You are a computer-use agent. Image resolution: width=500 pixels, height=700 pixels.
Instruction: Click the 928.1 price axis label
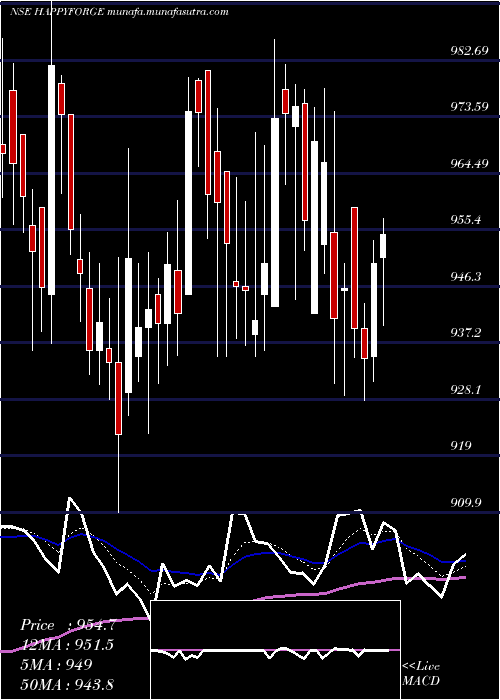pyautogui.click(x=465, y=389)
